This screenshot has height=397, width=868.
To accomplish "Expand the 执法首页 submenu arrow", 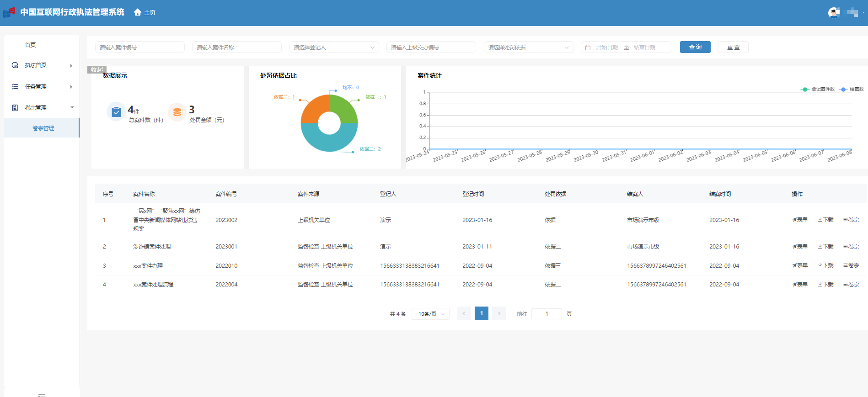I will point(71,66).
